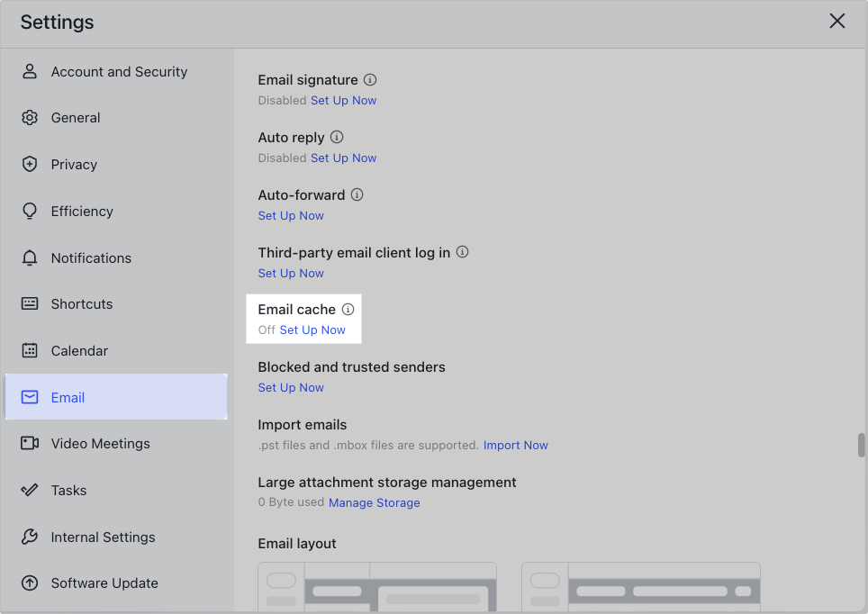Select Tasks in the settings sidebar

pyautogui.click(x=68, y=490)
